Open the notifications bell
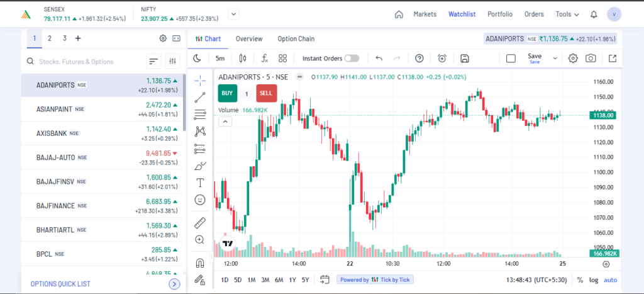Image resolution: width=644 pixels, height=294 pixels. click(594, 14)
